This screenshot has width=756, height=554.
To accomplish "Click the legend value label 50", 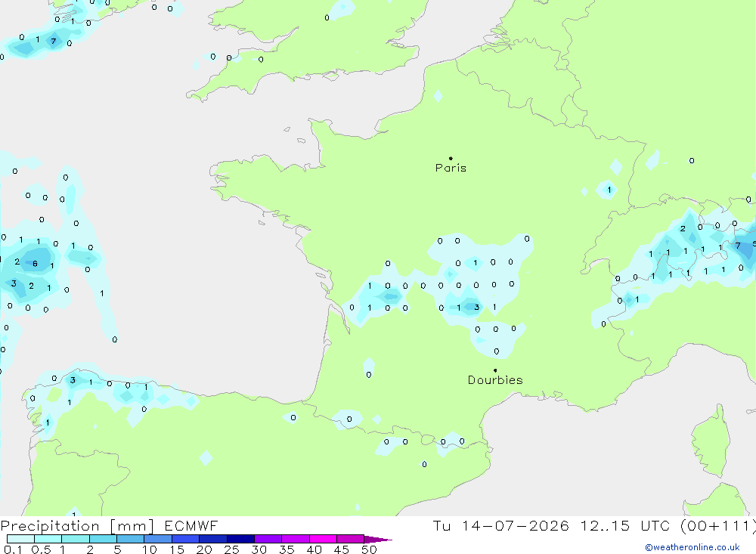I will (x=369, y=549).
